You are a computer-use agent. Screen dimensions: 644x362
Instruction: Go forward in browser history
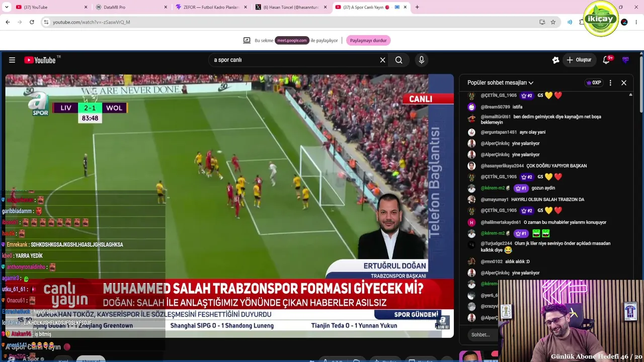(x=20, y=22)
